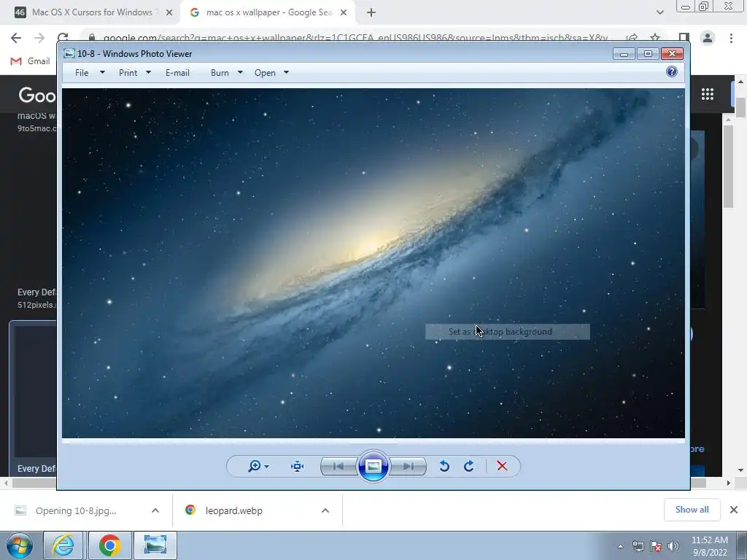Open the Gmail bookmark
Image resolution: width=747 pixels, height=560 pixels.
point(31,61)
